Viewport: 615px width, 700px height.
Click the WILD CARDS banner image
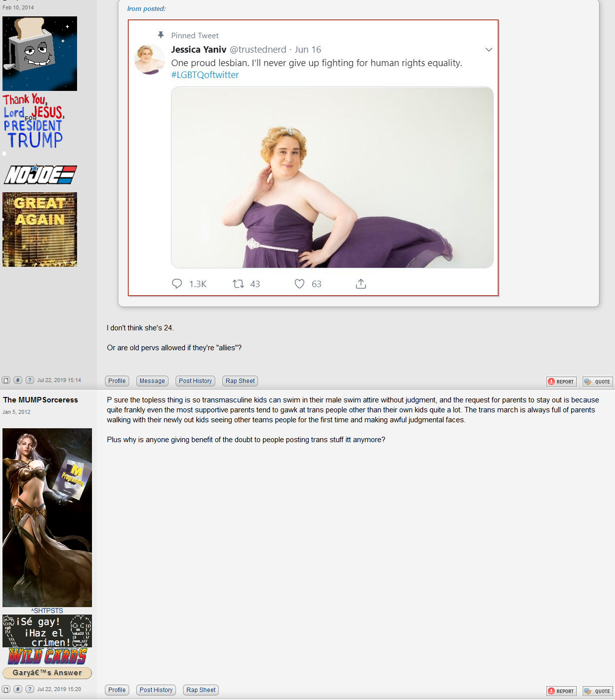(47, 656)
